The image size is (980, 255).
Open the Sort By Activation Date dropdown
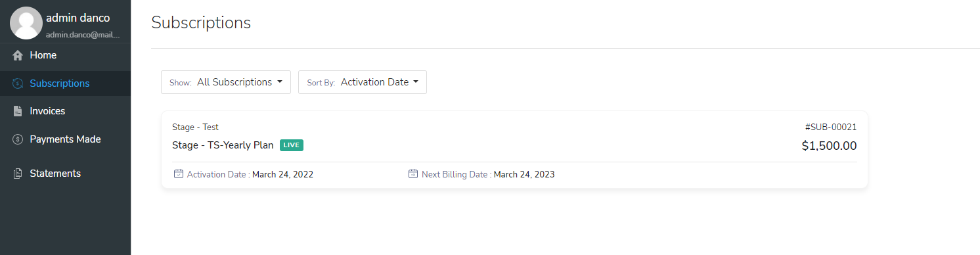(x=363, y=82)
